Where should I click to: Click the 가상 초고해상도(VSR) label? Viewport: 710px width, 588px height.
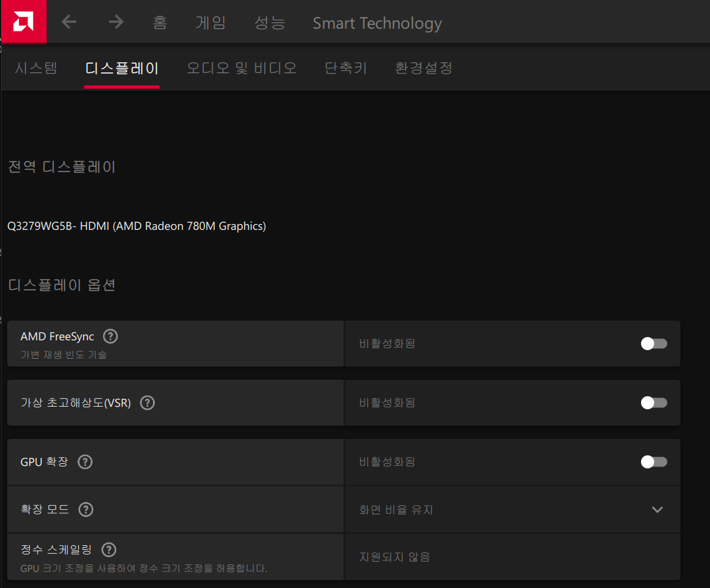(x=76, y=403)
